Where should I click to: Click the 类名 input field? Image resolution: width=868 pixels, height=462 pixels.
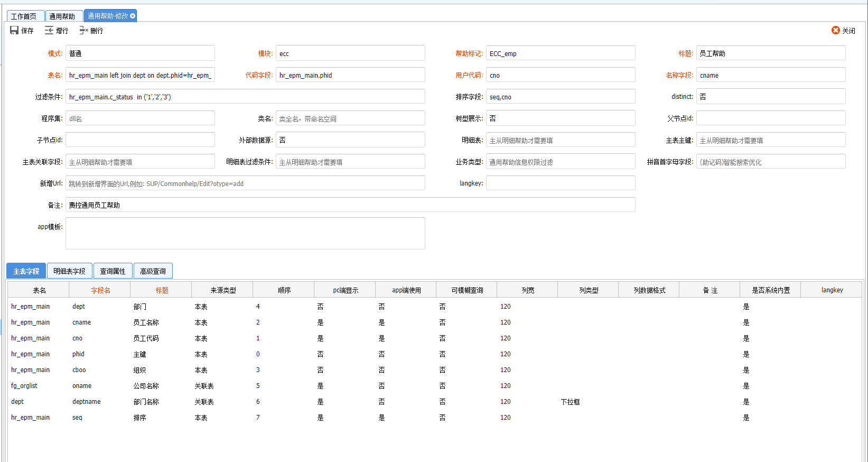(x=350, y=118)
